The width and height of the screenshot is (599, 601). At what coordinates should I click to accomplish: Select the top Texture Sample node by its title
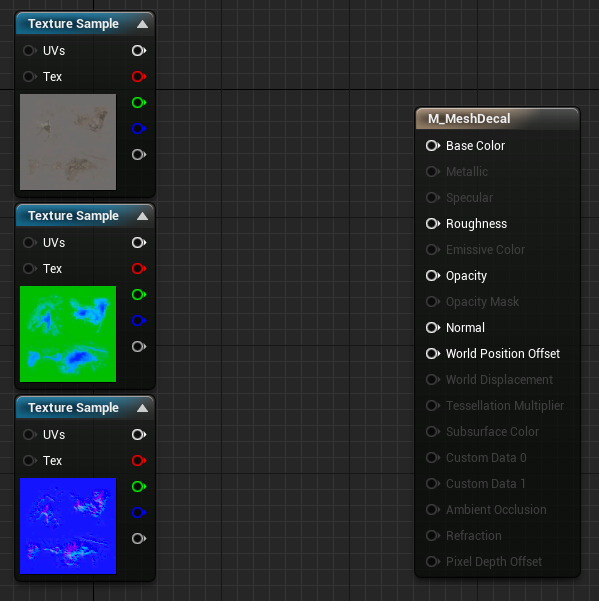pyautogui.click(x=73, y=24)
